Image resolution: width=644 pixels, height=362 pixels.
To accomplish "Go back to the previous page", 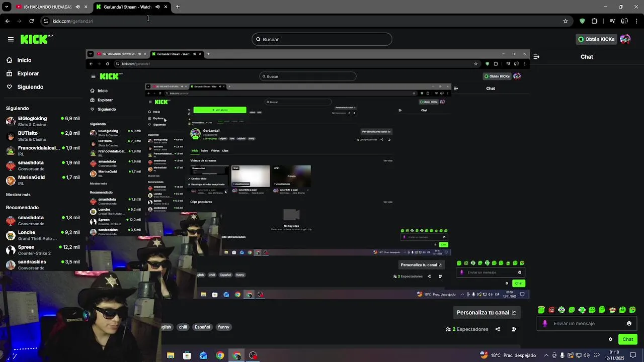I will click(x=7, y=21).
